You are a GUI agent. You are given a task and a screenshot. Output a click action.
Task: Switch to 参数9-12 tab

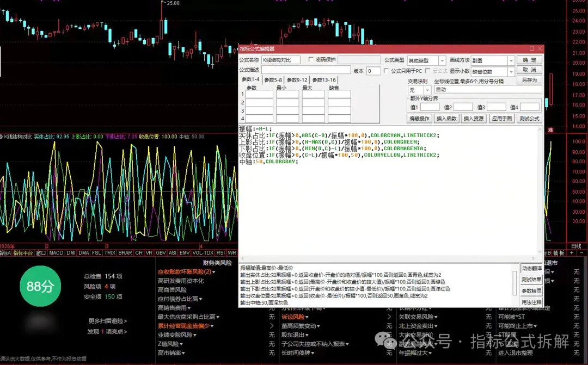pyautogui.click(x=297, y=80)
